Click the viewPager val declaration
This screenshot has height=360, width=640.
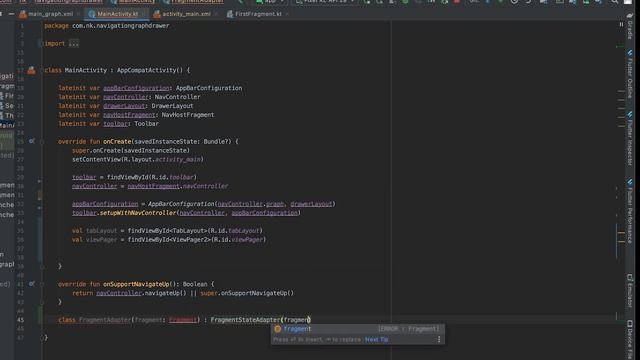tap(101, 240)
